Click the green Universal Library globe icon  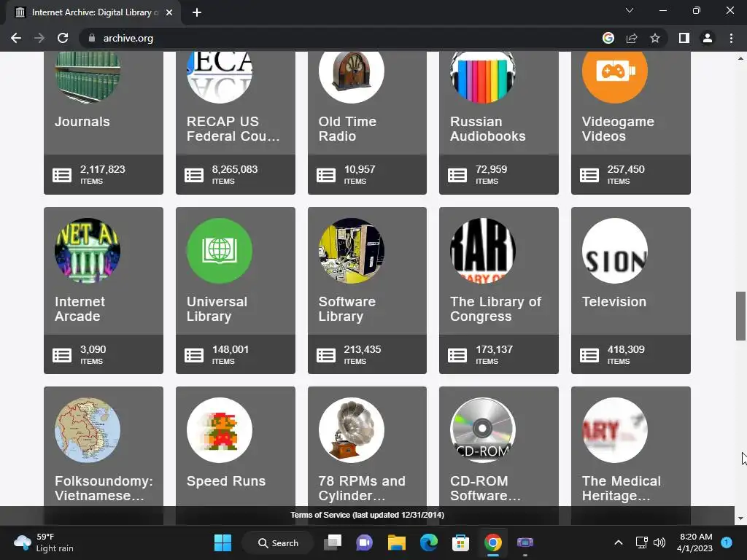[x=220, y=251]
